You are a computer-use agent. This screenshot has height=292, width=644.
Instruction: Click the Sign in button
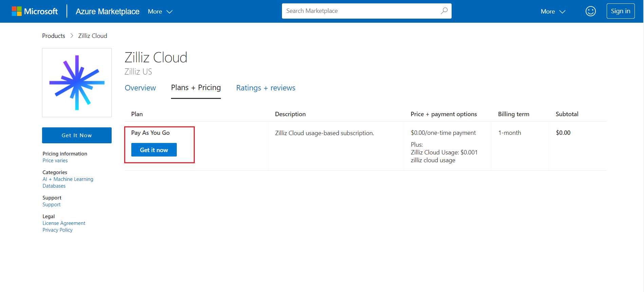(x=620, y=11)
